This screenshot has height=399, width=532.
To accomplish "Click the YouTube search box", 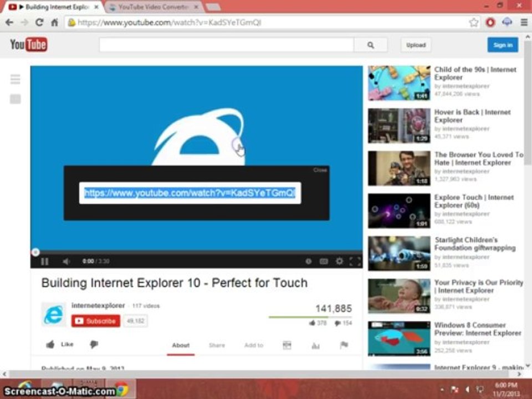I will click(x=227, y=45).
